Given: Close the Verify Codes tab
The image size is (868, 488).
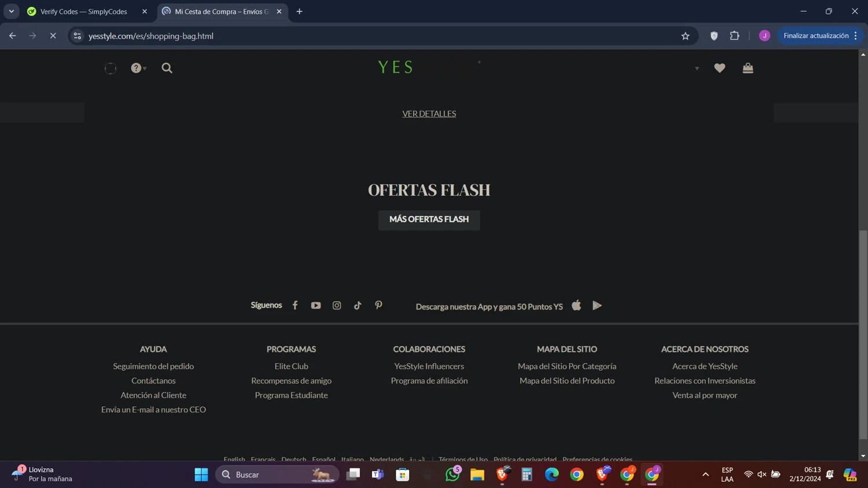Looking at the screenshot, I should (x=145, y=12).
